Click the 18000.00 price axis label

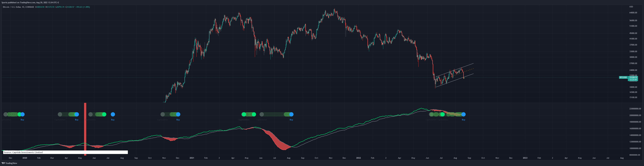click(x=633, y=87)
